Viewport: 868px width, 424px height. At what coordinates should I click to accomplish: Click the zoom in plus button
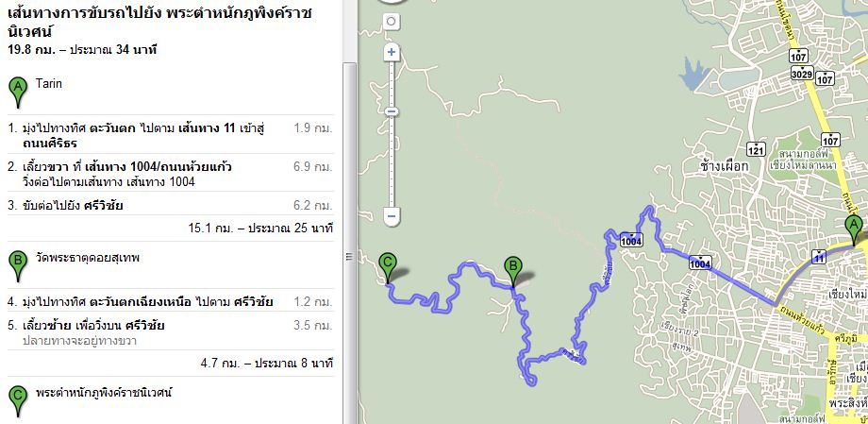tap(392, 53)
